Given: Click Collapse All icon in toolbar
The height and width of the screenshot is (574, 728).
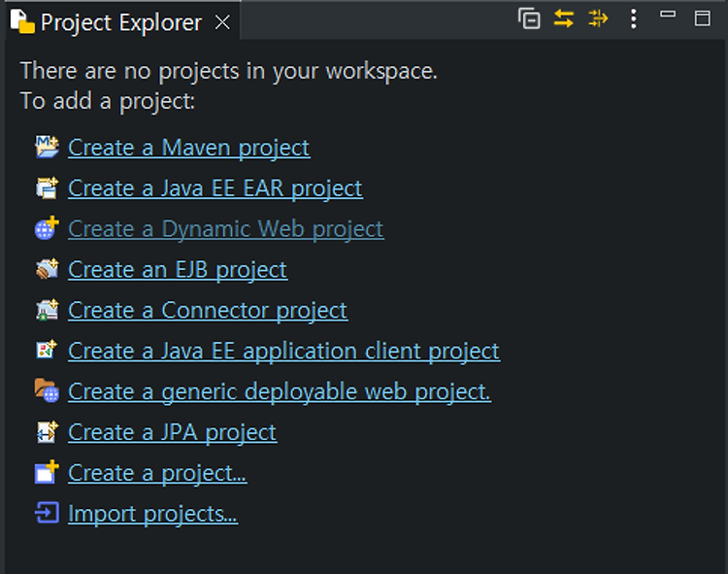Looking at the screenshot, I should [x=529, y=19].
